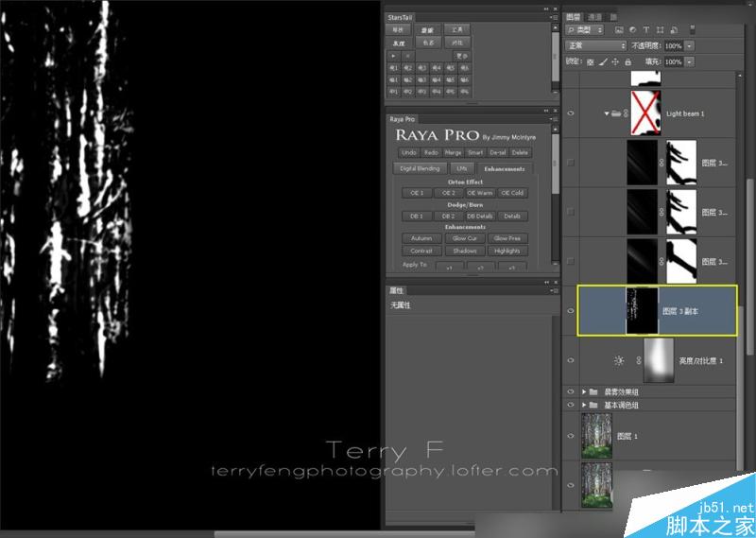756x538 pixels.
Task: Click the fill 100% input field
Action: [674, 61]
